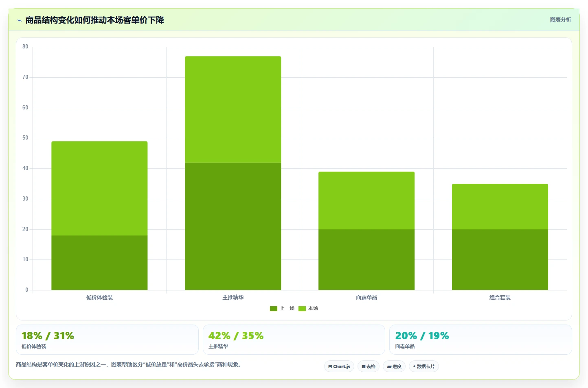Select the dark 上一场 bar segment for 主推精华
The image size is (588, 388).
pos(233,226)
